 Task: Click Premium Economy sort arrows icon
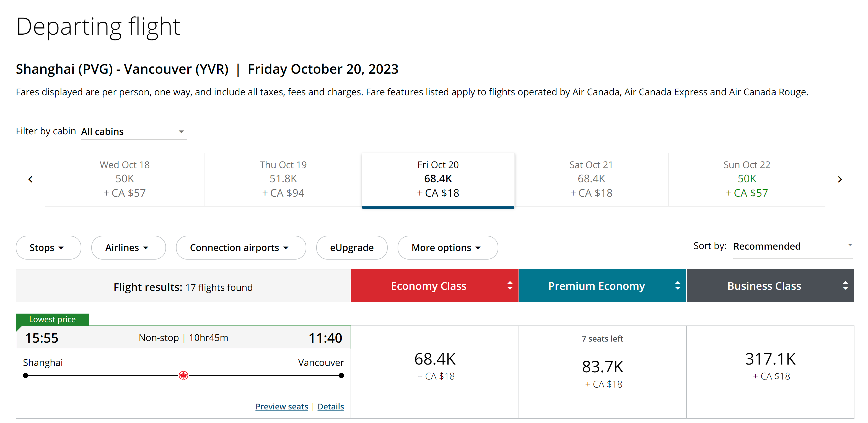click(678, 285)
